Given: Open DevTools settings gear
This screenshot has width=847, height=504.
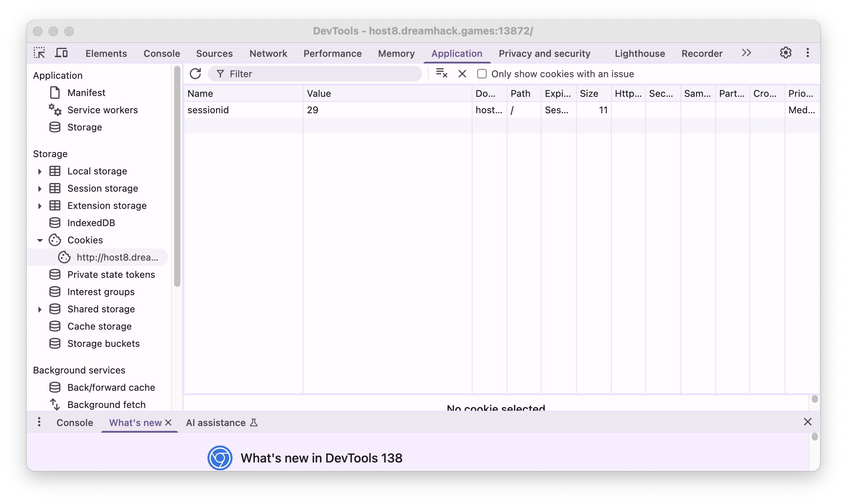Looking at the screenshot, I should coord(785,53).
